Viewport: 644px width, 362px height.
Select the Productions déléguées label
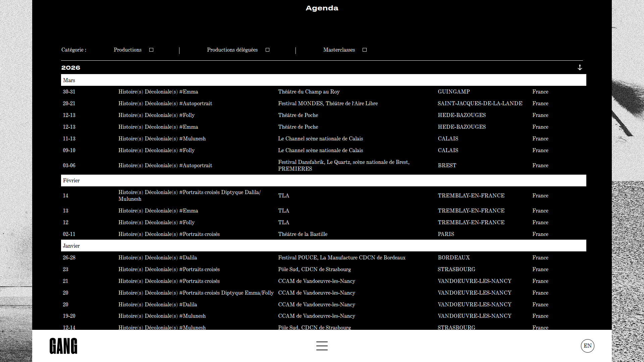coord(232,50)
